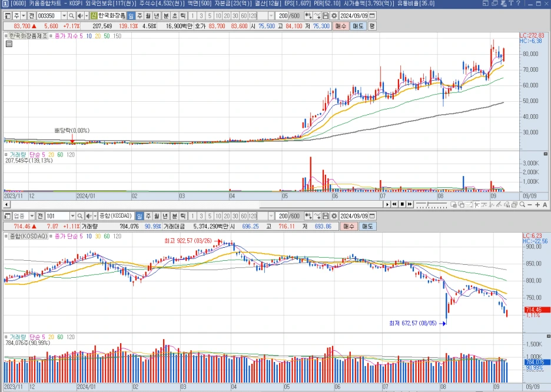
Task: Open settings gear in upper chart toolbar
Action: pyautogui.click(x=334, y=16)
